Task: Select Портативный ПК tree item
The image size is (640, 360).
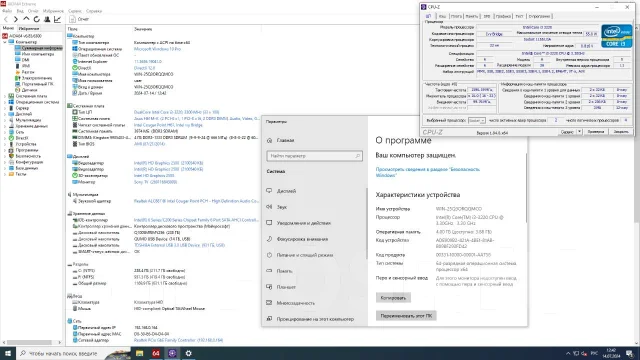Action: [38, 84]
